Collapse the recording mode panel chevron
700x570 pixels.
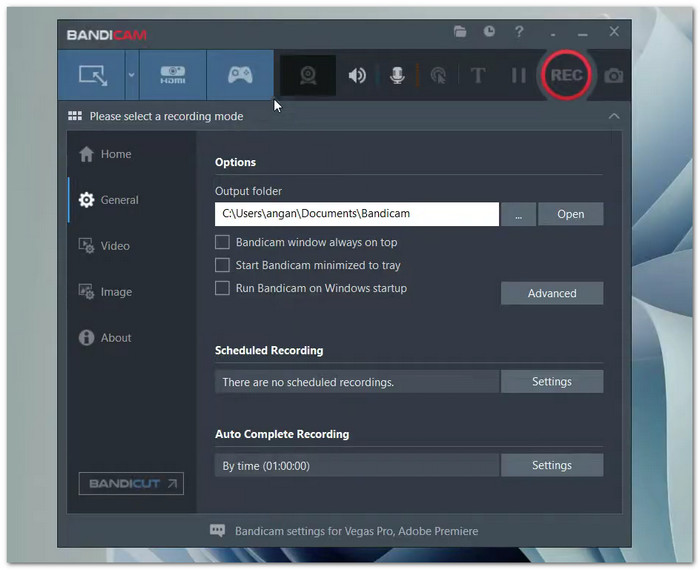pyautogui.click(x=614, y=116)
